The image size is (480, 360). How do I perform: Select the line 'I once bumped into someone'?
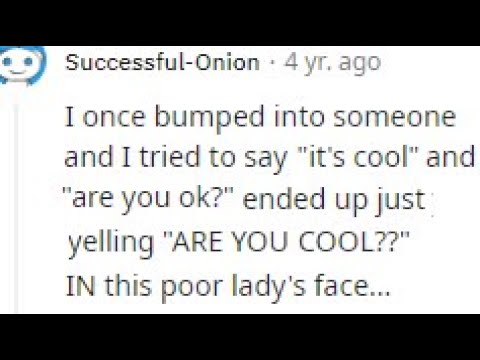(260, 117)
